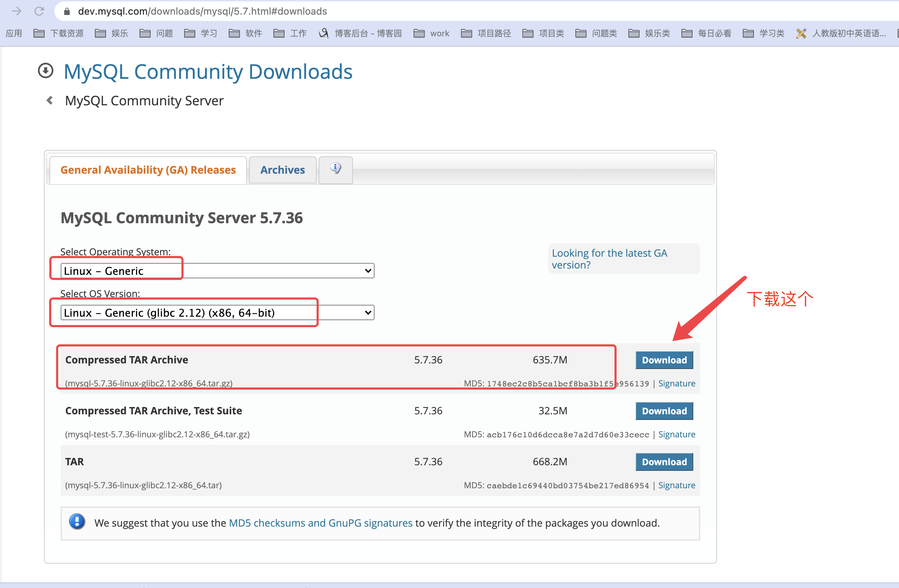899x588 pixels.
Task: Click MD5 value acb176c10d6dcca8e7a2d7d60e33cecc
Action: point(568,435)
